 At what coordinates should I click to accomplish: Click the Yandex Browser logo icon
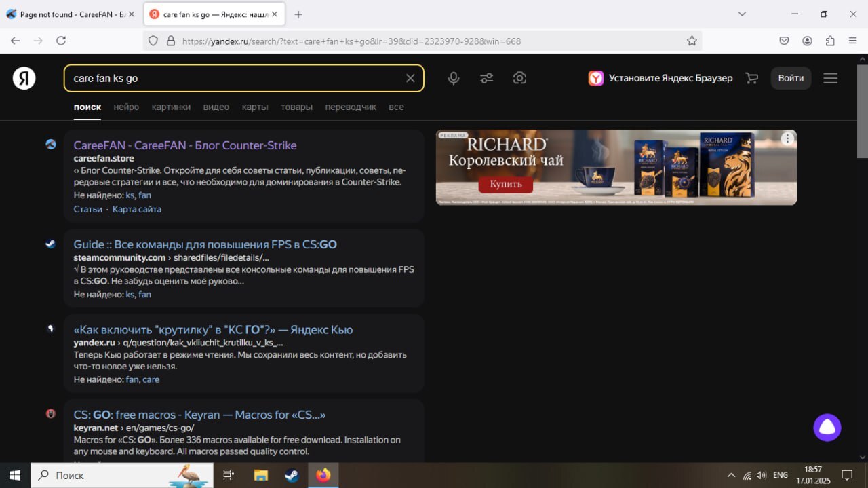point(595,78)
